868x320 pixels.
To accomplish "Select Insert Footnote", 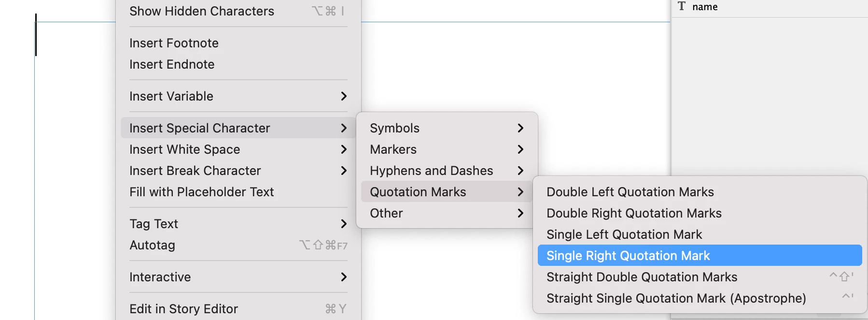I will 174,43.
